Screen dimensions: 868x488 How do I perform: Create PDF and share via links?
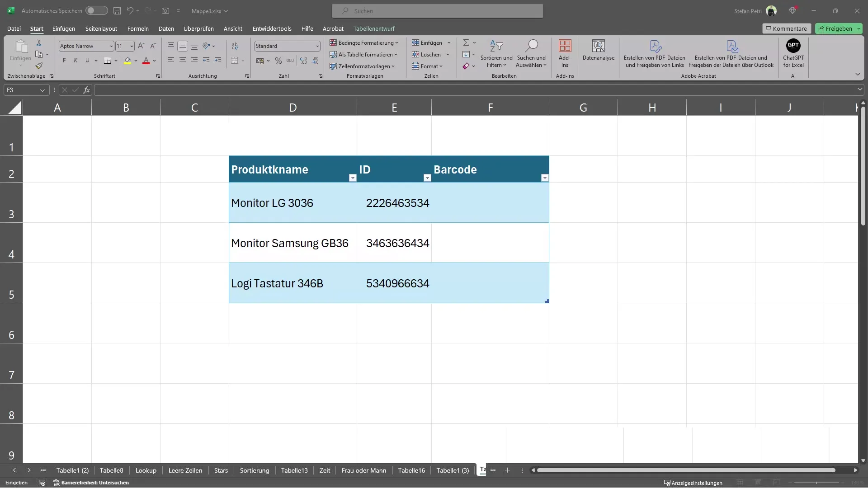pos(655,53)
